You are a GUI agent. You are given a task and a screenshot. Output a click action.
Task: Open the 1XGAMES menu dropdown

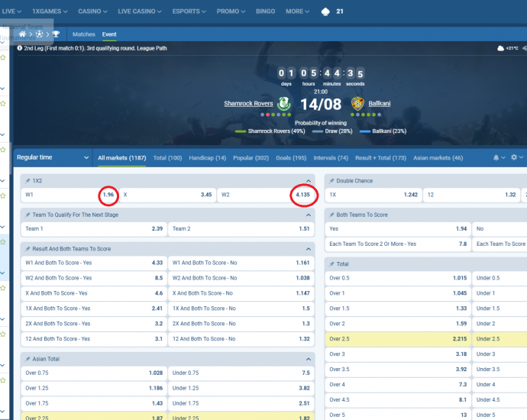pyautogui.click(x=50, y=11)
